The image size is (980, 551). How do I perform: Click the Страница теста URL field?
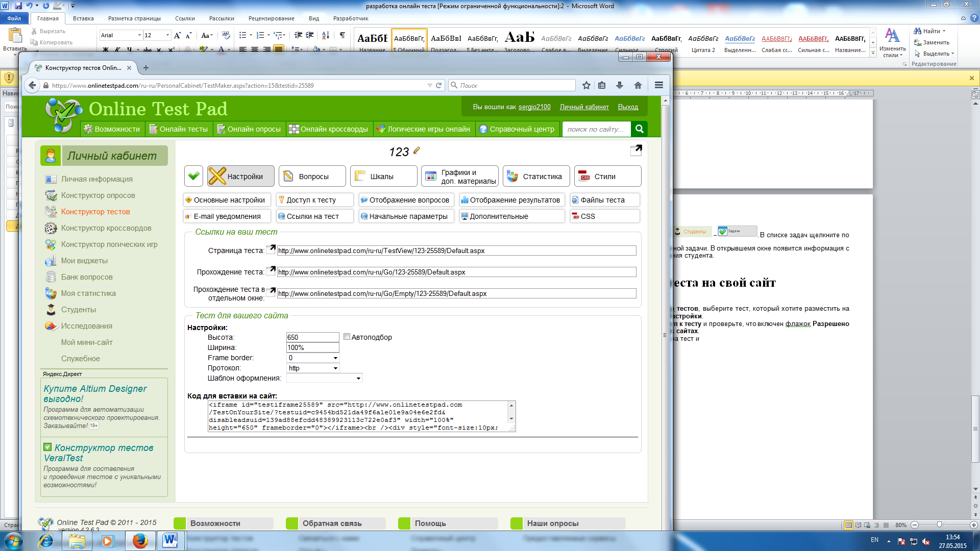pyautogui.click(x=456, y=251)
